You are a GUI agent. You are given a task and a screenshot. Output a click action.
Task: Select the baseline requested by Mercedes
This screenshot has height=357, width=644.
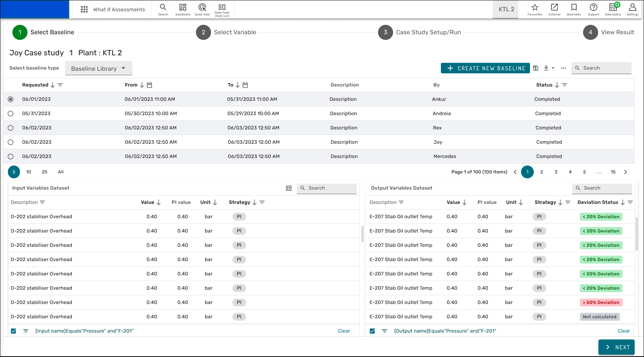(x=11, y=156)
